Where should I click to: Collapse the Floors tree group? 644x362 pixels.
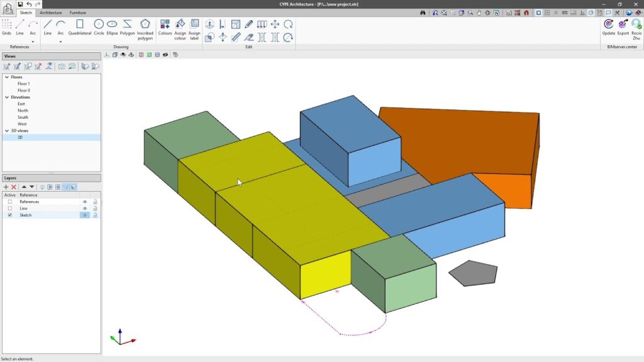[x=7, y=77]
